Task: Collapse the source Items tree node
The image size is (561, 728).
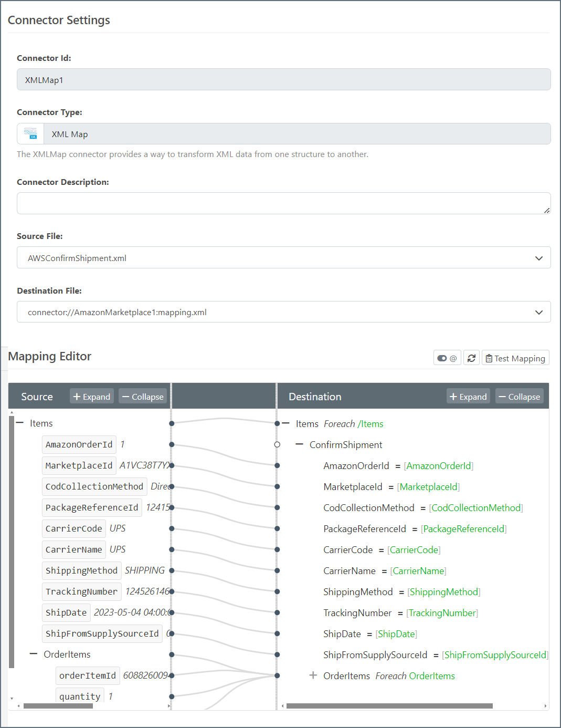Action: click(x=20, y=423)
